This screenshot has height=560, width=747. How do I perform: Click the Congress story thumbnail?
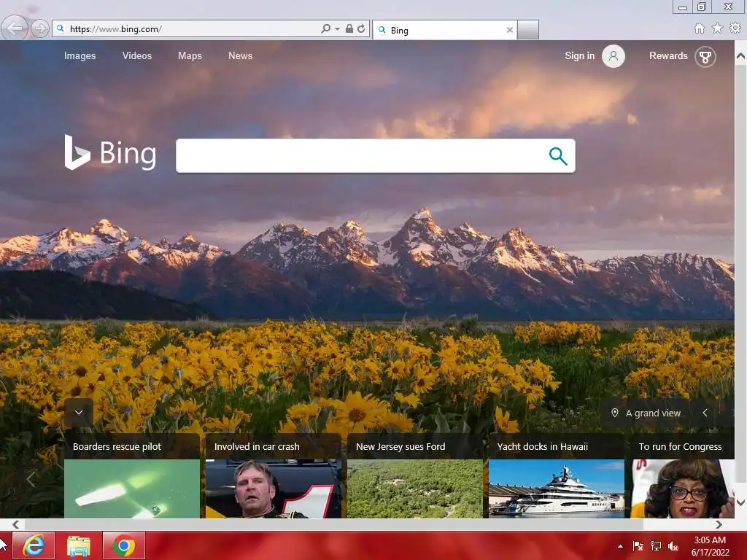coord(682,489)
